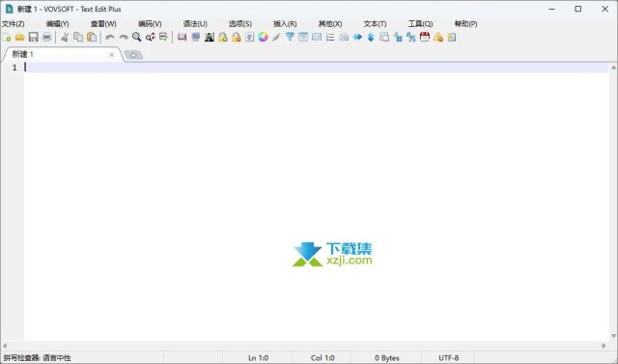
Task: Click the horizontal scrollbar right arrow
Action: (x=604, y=346)
